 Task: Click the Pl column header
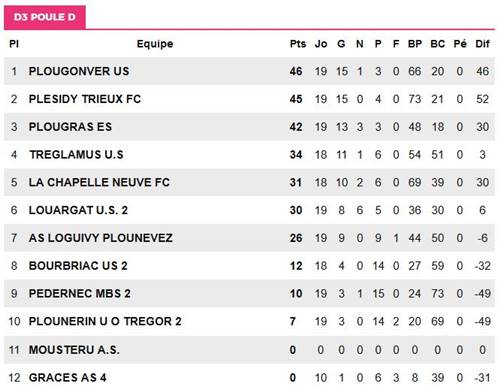14,44
